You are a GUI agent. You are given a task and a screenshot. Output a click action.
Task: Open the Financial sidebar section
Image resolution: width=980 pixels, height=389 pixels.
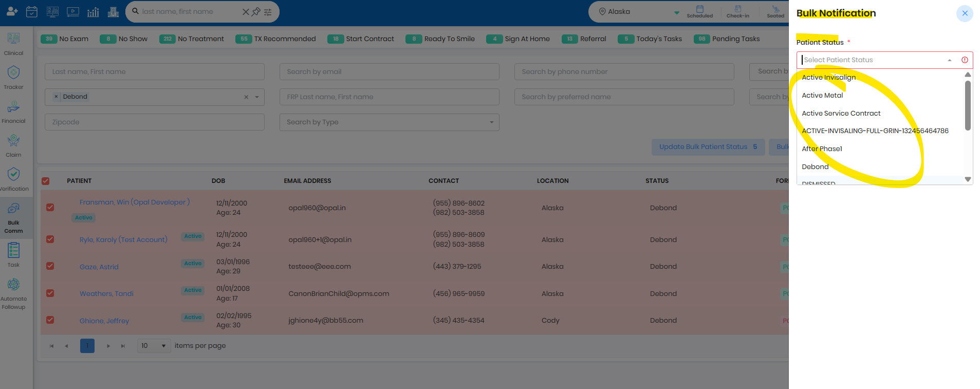[x=13, y=112]
